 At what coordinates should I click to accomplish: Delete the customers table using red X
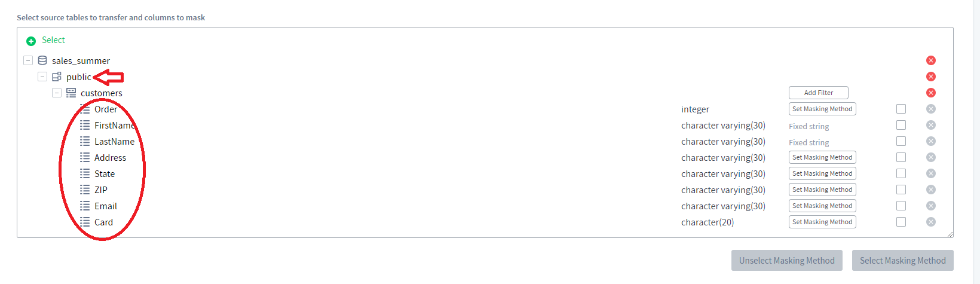(930, 93)
